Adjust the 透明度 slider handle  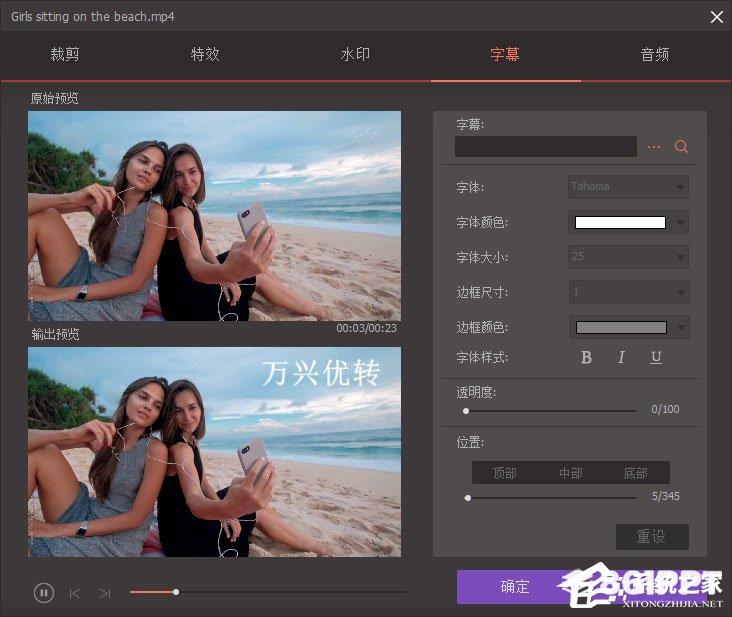tap(466, 411)
